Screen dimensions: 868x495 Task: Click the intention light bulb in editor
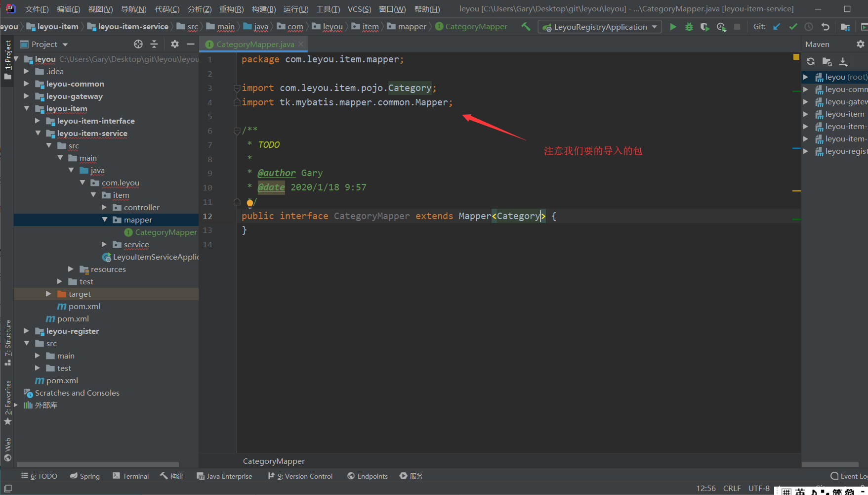click(x=250, y=202)
